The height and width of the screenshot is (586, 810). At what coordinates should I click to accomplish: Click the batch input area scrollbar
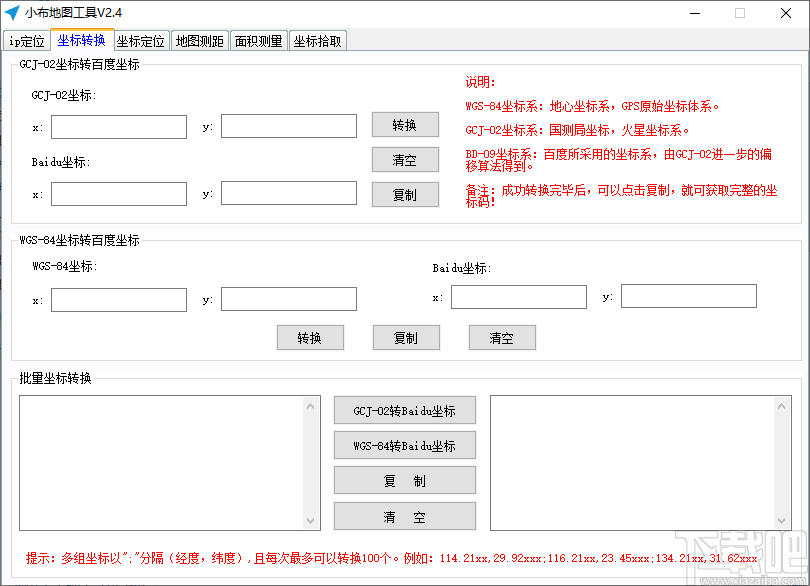[310, 462]
